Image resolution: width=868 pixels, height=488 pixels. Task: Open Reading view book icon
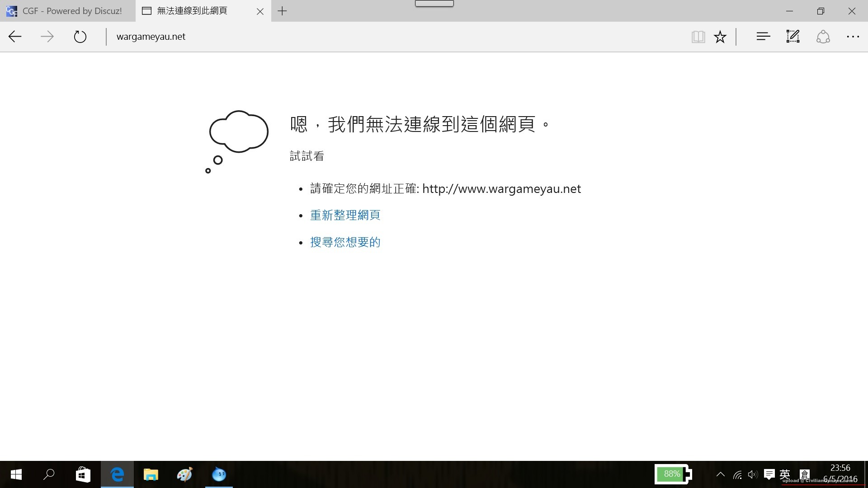(x=698, y=37)
